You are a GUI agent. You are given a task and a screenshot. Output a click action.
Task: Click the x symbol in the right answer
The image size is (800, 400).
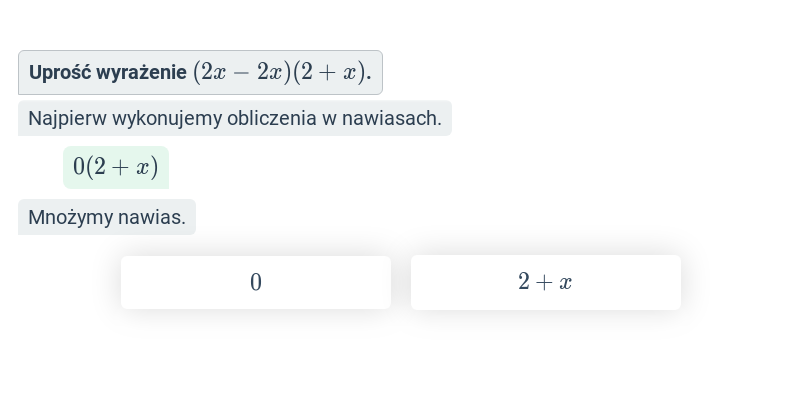(x=565, y=282)
